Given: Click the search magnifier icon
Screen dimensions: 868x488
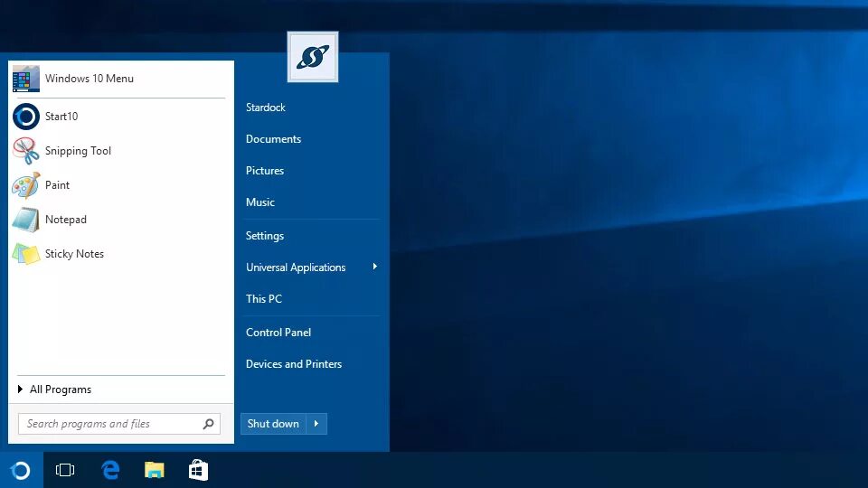Looking at the screenshot, I should tap(209, 424).
